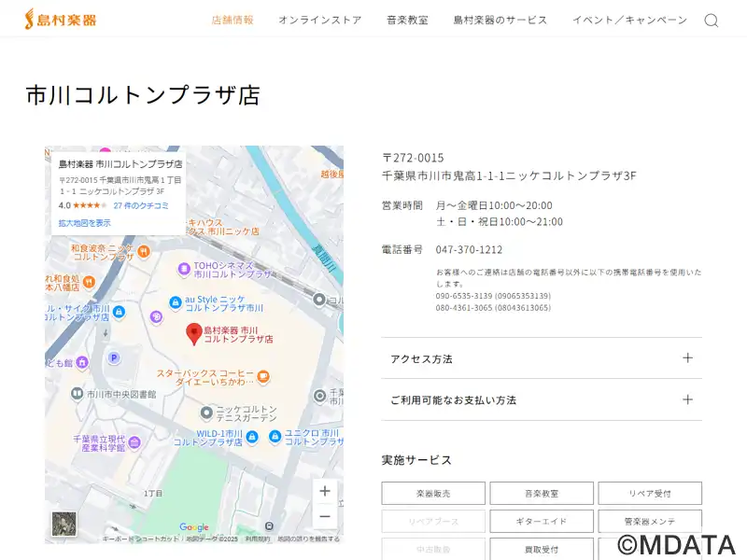This screenshot has width=747, height=560.
Task: Click 地図の誤りを報告する link
Action: pyautogui.click(x=309, y=539)
